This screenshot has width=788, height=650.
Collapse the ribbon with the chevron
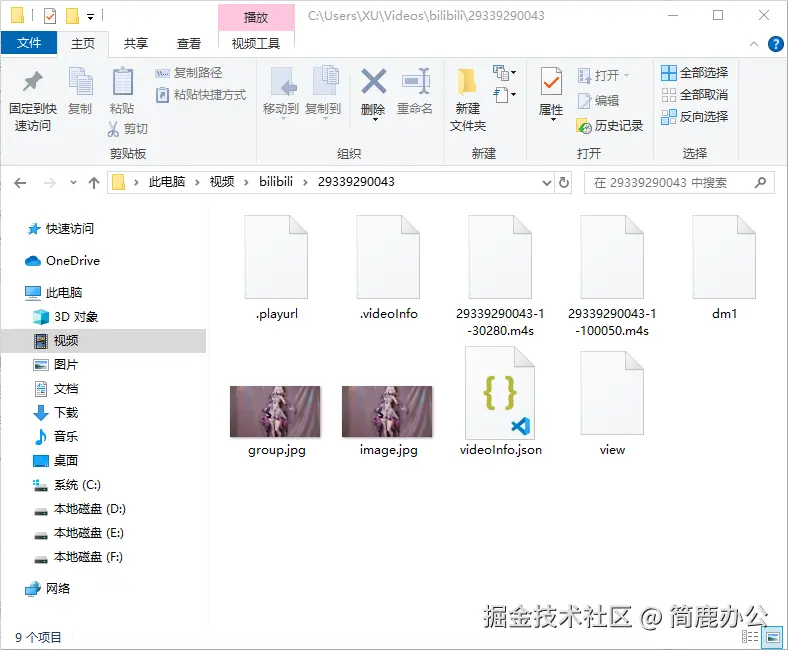pos(754,44)
